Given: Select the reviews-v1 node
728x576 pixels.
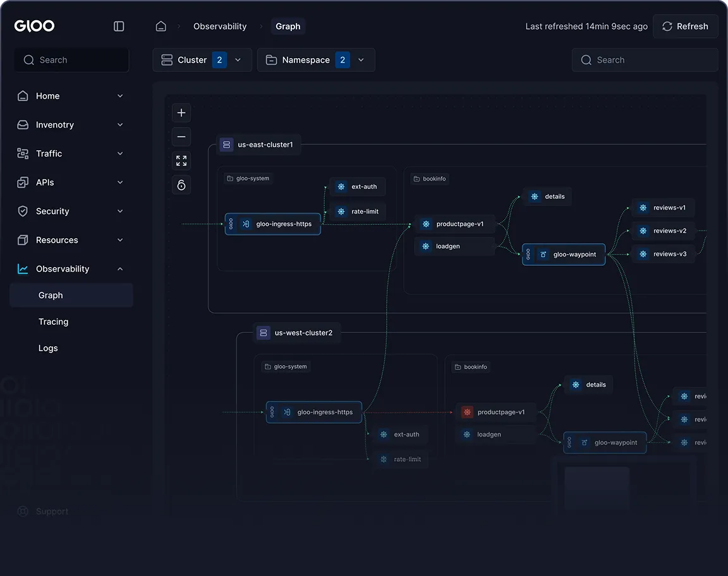Looking at the screenshot, I should (663, 208).
